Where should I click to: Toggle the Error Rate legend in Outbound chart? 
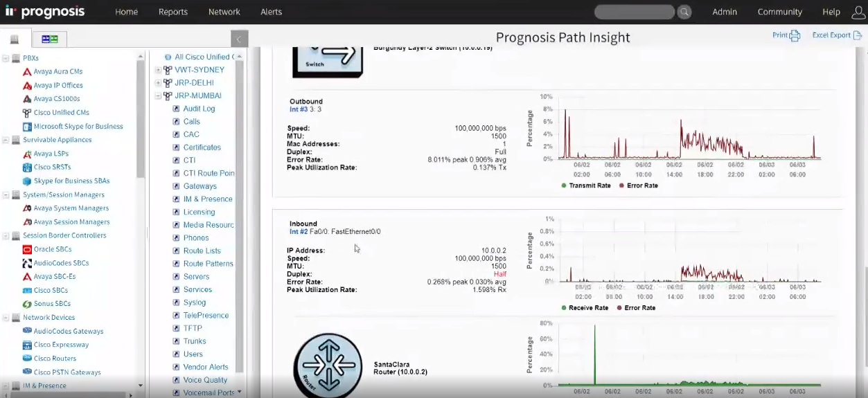pyautogui.click(x=638, y=186)
